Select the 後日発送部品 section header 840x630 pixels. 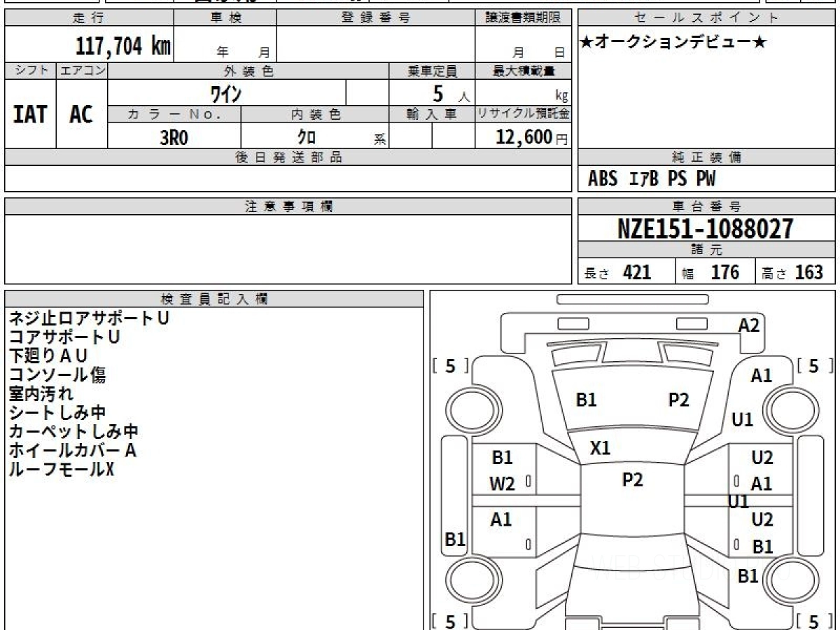[288, 157]
